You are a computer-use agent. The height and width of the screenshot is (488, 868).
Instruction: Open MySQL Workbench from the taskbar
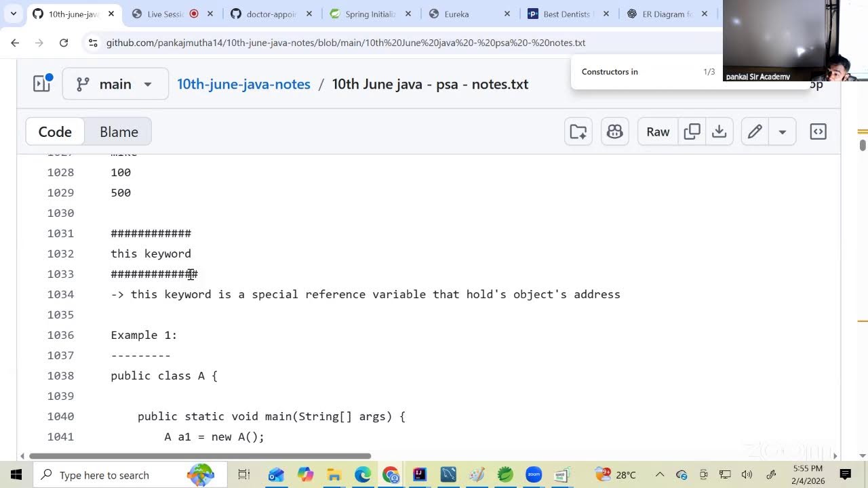[x=448, y=474]
